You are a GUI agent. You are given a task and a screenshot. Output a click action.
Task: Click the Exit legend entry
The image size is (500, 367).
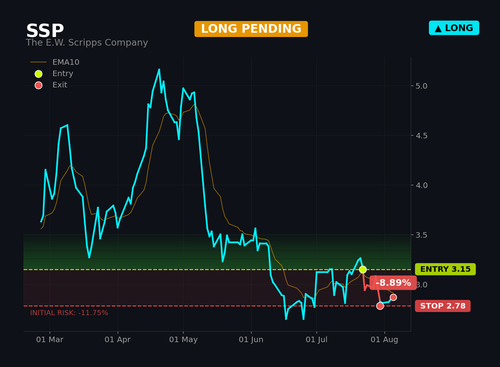click(x=51, y=85)
